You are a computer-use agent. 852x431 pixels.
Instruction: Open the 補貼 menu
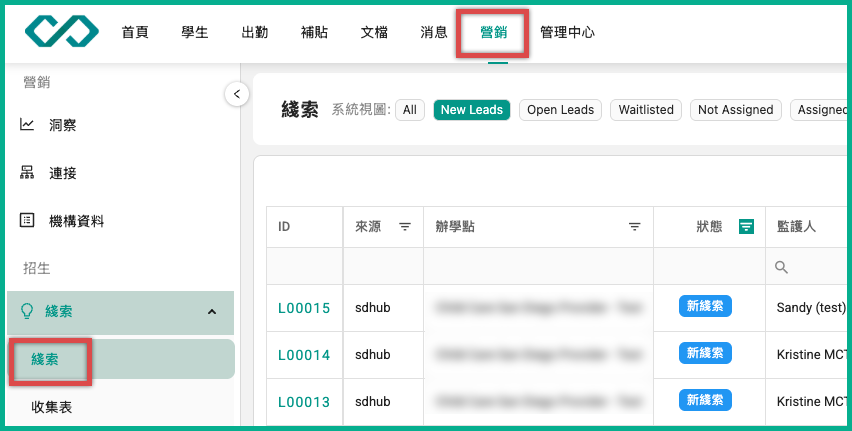314,33
